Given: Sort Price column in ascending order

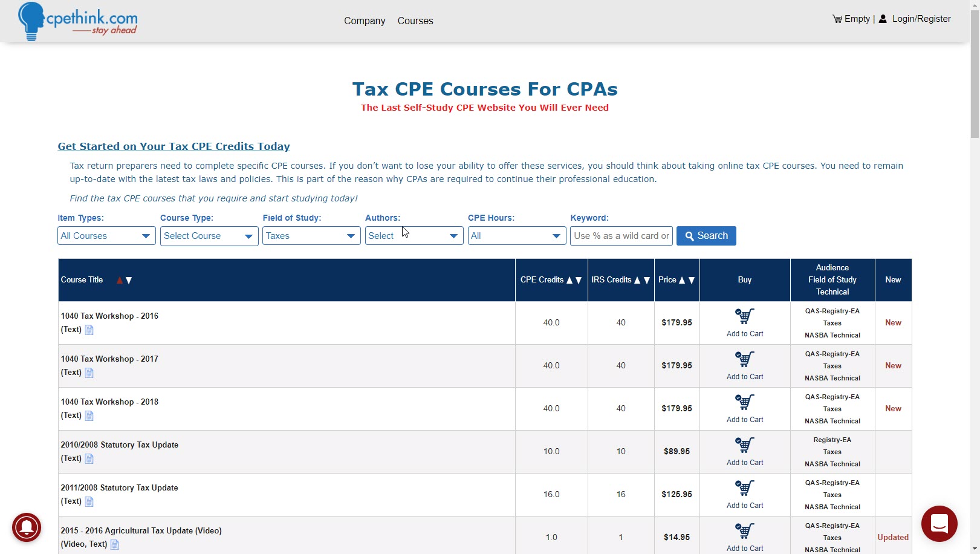Looking at the screenshot, I should point(682,280).
